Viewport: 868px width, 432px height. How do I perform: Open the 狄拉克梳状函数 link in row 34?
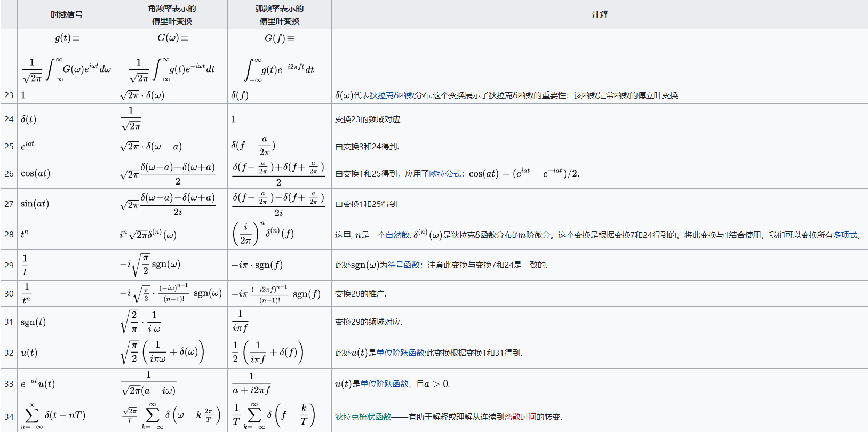[x=363, y=417]
